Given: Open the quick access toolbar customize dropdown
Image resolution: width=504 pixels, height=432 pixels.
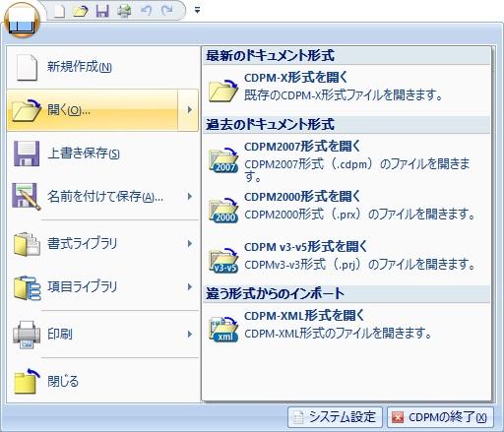Looking at the screenshot, I should click(197, 10).
